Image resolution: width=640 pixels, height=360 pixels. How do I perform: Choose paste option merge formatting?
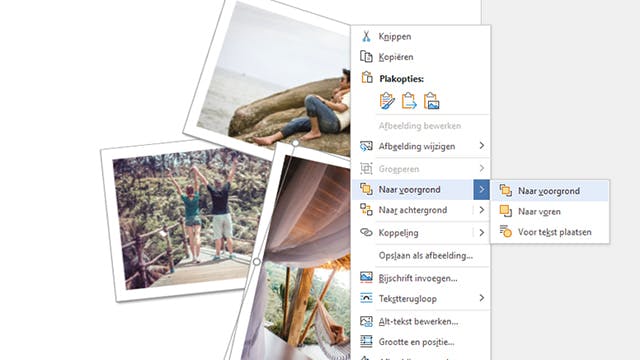[409, 101]
